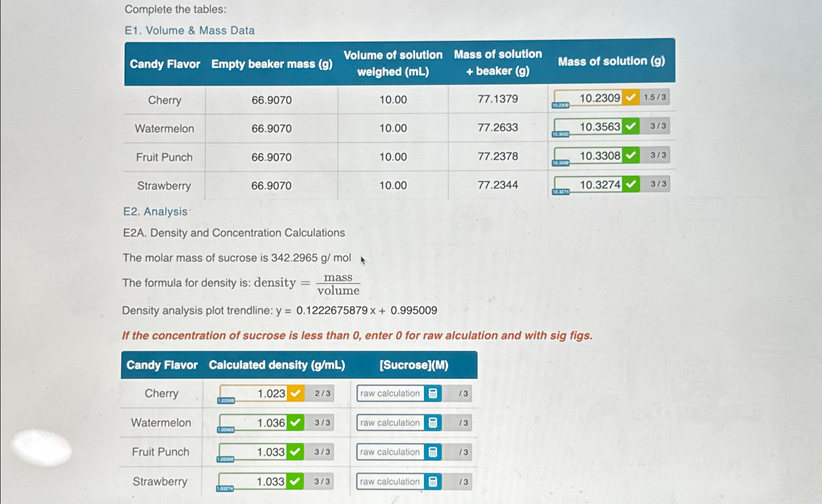822x504 pixels.
Task: Click the 3/3 attempt counter for Watermelon mass
Action: tap(658, 126)
